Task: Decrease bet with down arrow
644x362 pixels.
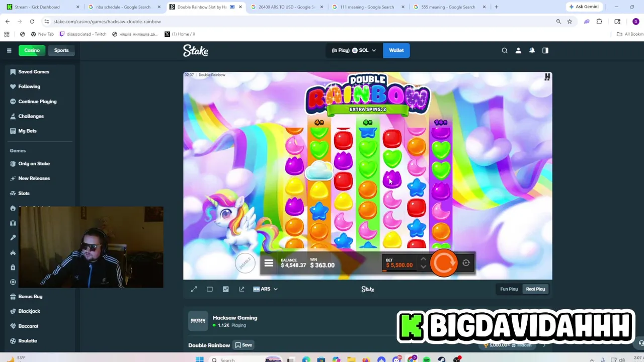Action: tap(423, 267)
